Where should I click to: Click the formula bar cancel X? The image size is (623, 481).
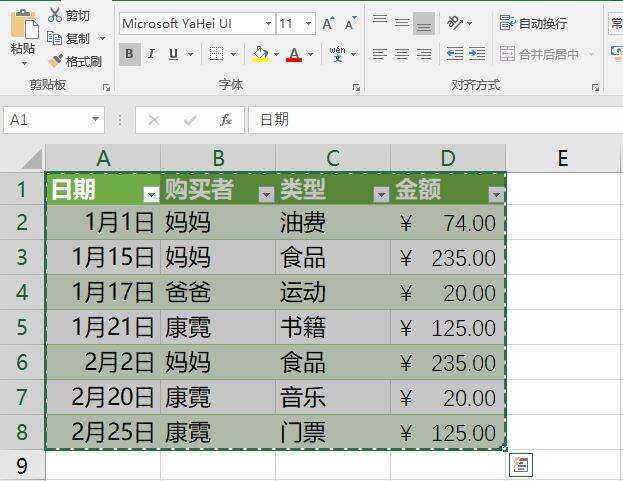(154, 120)
